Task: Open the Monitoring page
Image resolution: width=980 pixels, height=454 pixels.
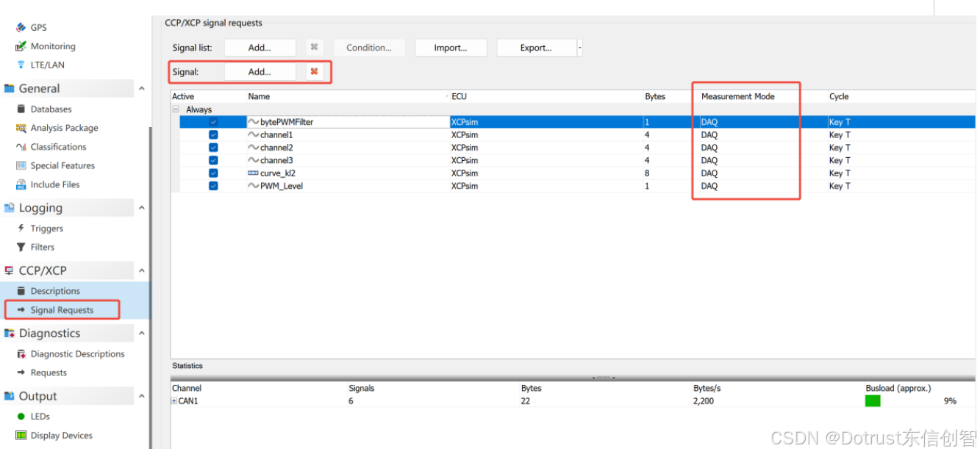Action: 53,46
